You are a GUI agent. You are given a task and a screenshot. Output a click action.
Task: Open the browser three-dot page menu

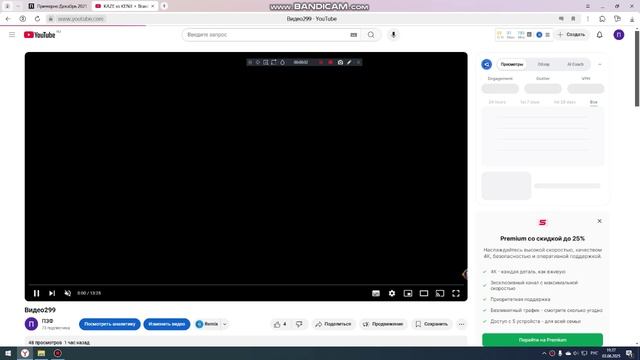pos(588,19)
